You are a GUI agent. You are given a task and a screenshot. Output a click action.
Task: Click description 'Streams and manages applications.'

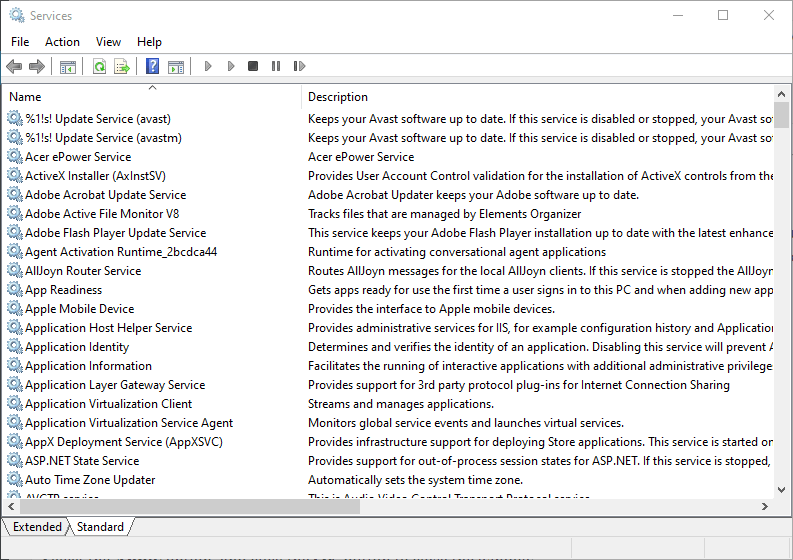[401, 404]
